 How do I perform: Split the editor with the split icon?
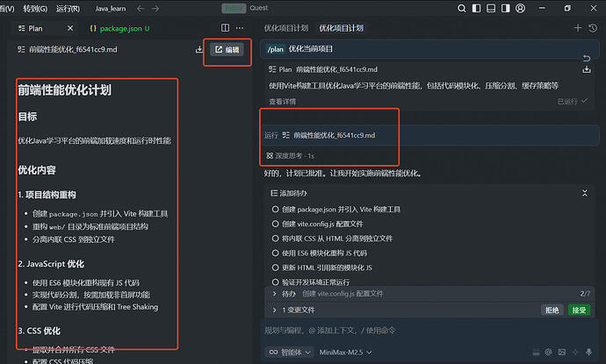tap(225, 28)
